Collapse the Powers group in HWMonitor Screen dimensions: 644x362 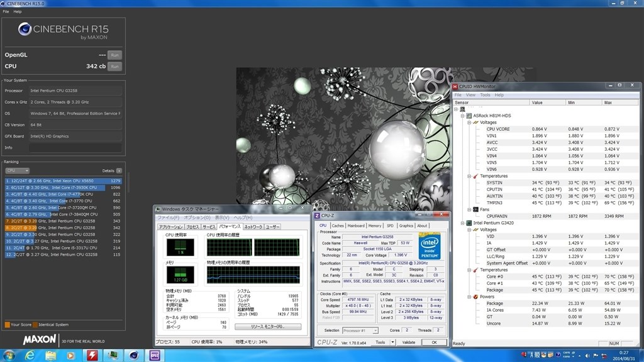[469, 297]
